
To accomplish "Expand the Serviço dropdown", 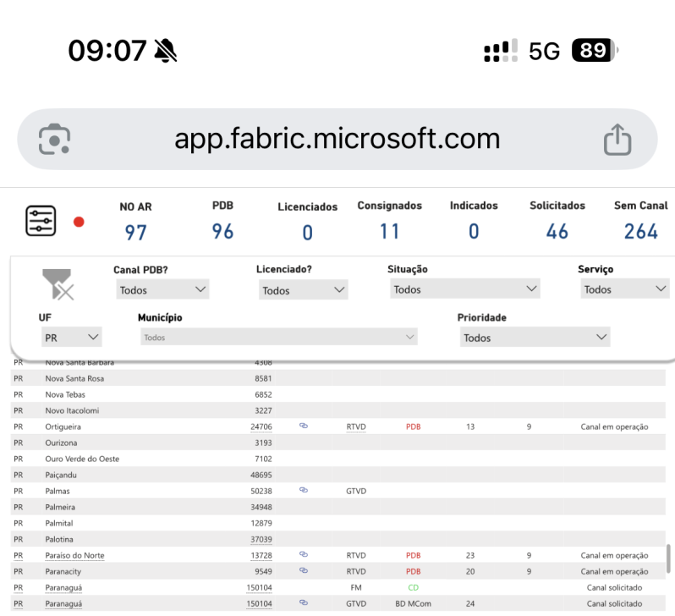I will click(x=624, y=289).
